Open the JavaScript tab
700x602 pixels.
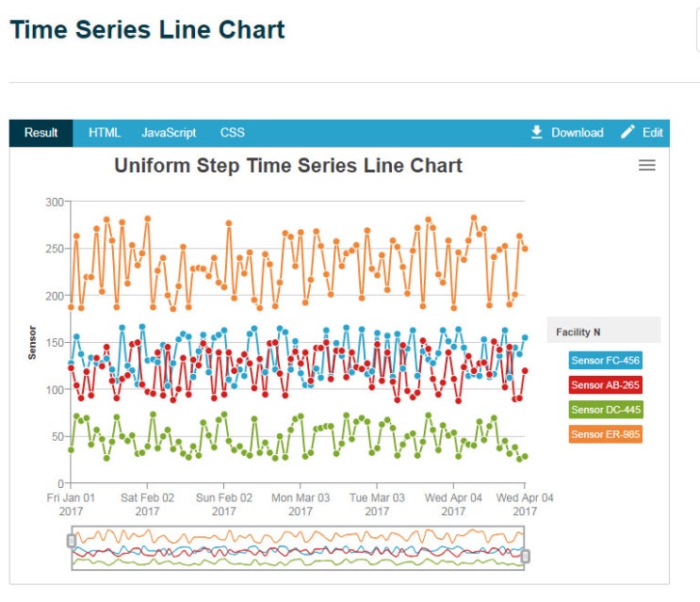(169, 133)
